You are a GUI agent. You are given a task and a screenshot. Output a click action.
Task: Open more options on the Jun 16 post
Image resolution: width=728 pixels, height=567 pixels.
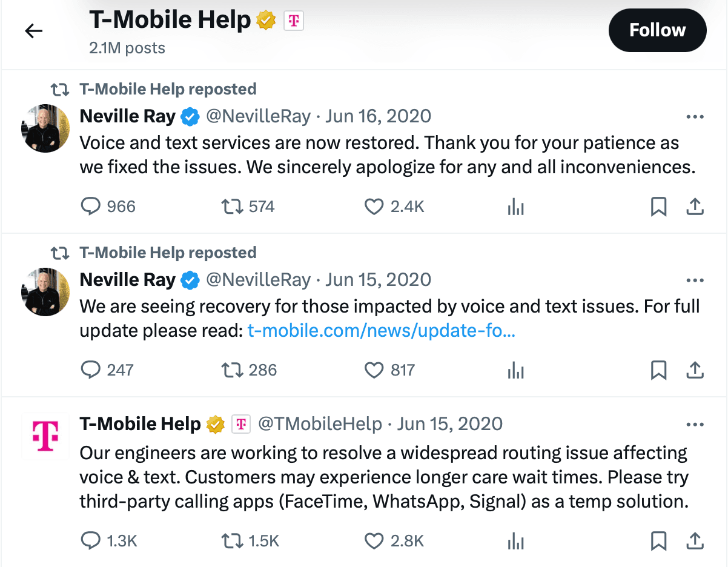point(695,116)
